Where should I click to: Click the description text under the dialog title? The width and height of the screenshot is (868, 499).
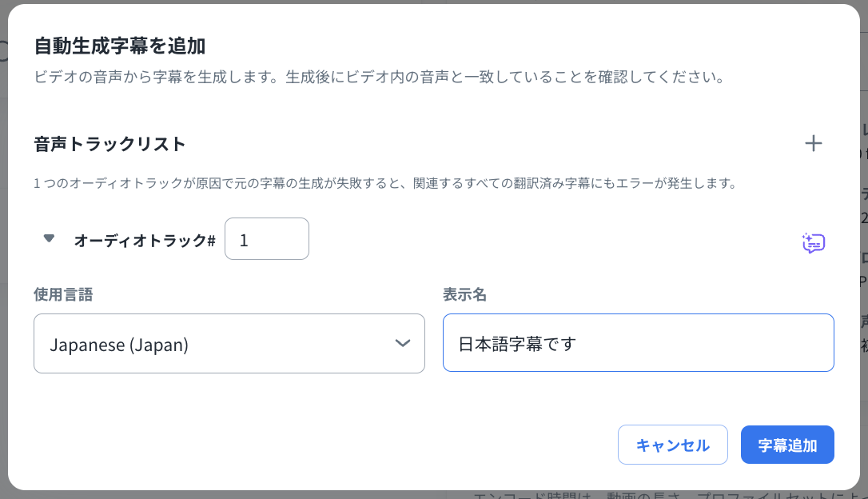click(379, 78)
